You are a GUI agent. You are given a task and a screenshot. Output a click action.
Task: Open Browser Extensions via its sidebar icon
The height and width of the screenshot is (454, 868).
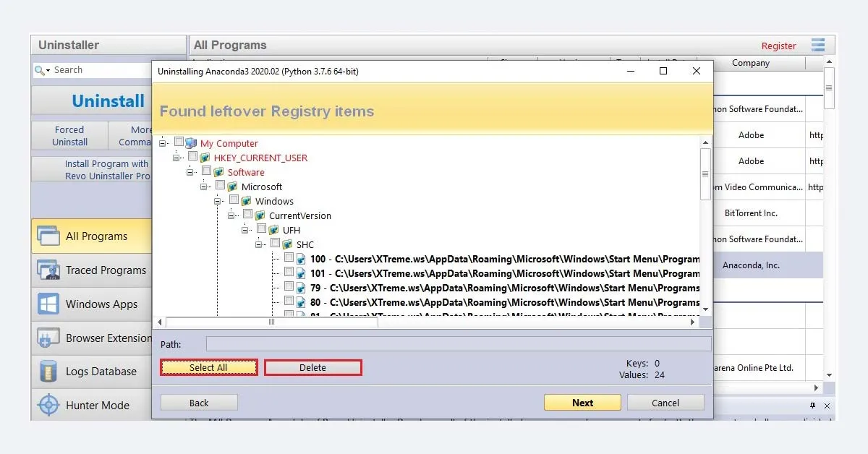coord(48,338)
